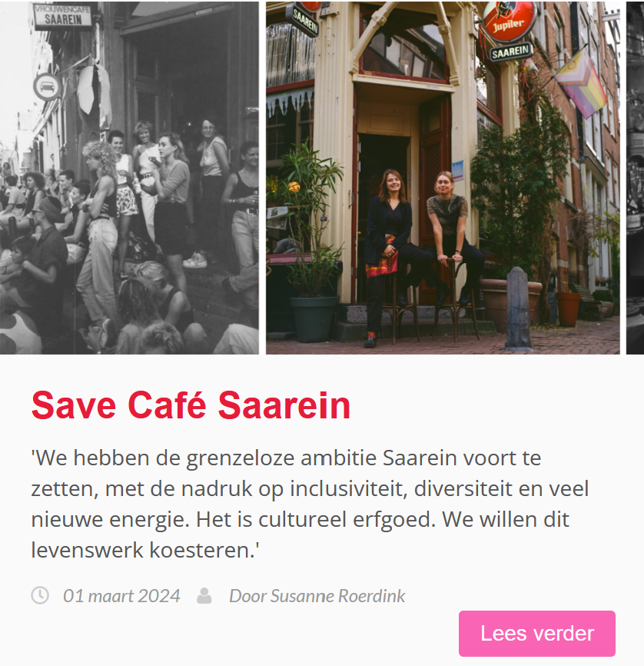Image resolution: width=644 pixels, height=666 pixels.
Task: Click the pink "Lees verder" button
Action: pos(536,633)
